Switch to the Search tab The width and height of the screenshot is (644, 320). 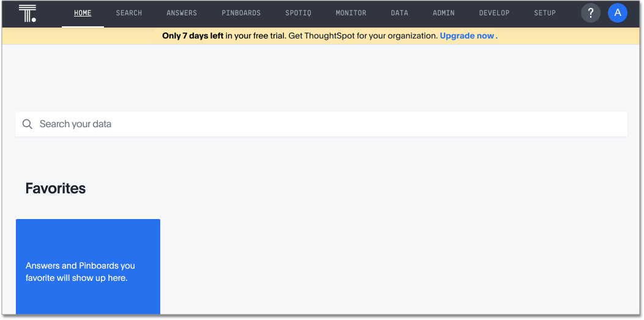[x=129, y=13]
